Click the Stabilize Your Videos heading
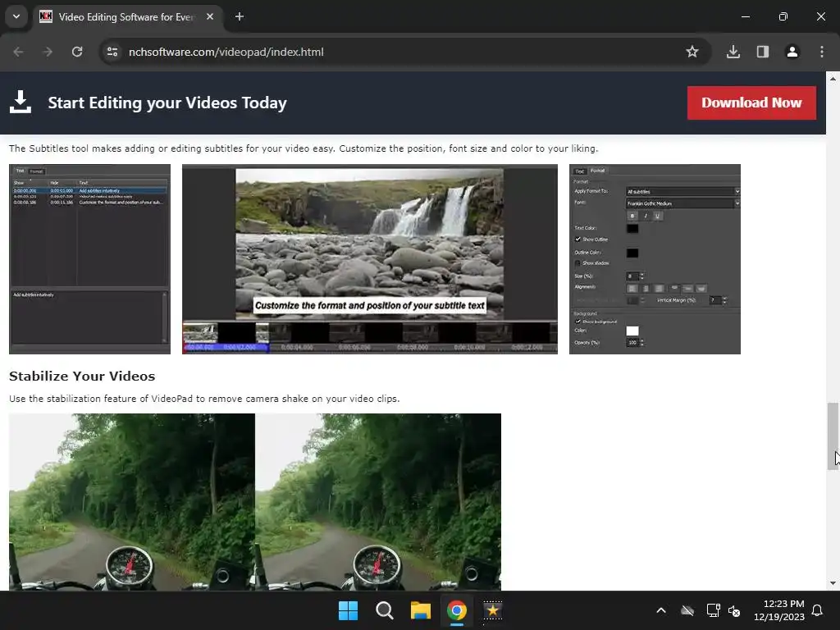This screenshot has width=840, height=630. [82, 376]
